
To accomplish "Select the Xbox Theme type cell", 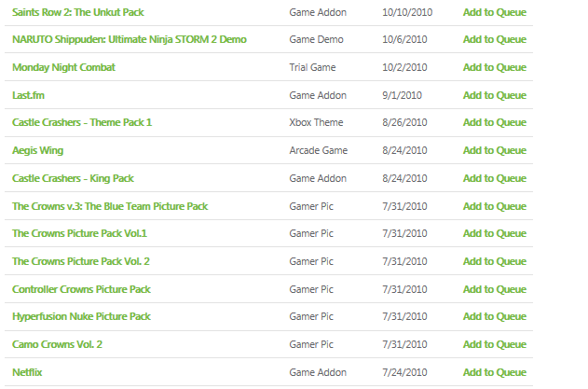I will point(316,122).
